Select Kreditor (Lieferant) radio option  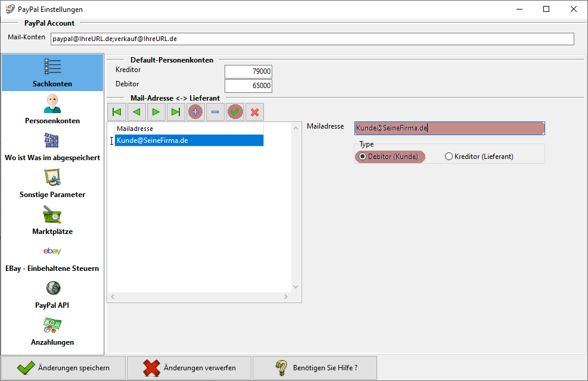449,157
